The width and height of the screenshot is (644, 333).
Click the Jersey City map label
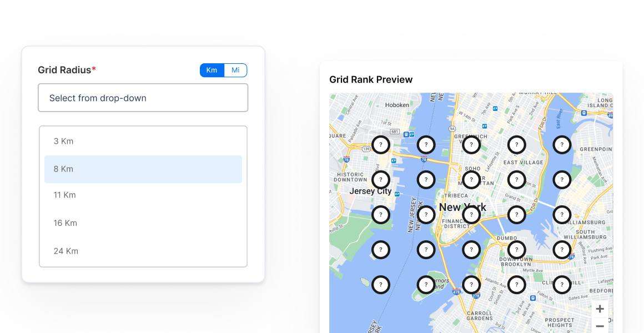click(370, 191)
